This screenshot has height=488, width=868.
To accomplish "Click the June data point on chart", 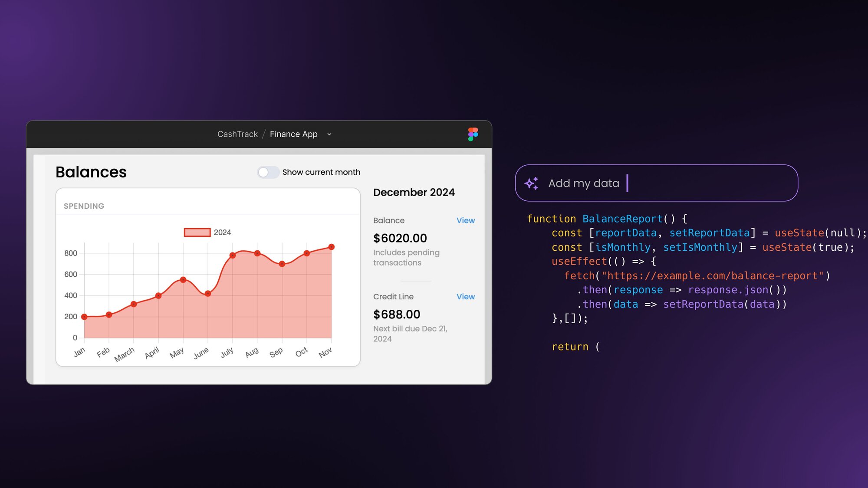I will [208, 294].
